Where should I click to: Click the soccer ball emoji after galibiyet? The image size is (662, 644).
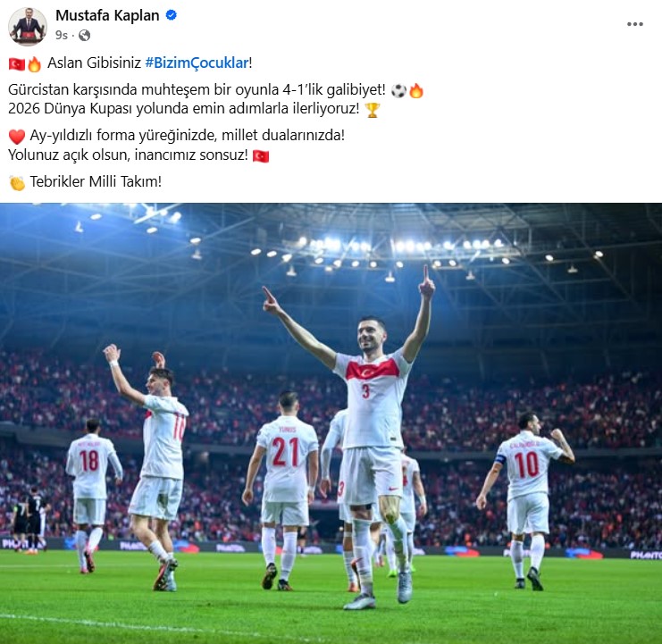click(x=398, y=91)
